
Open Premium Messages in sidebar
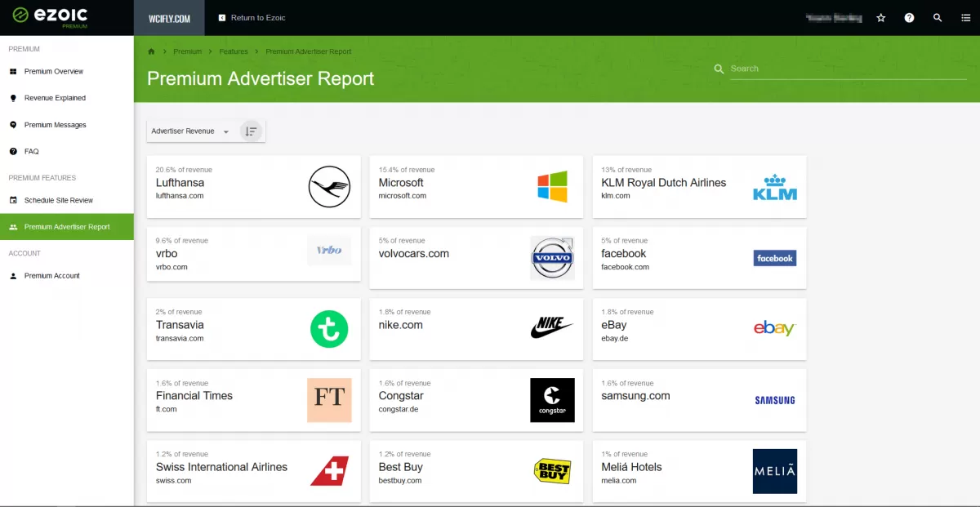tap(67, 125)
